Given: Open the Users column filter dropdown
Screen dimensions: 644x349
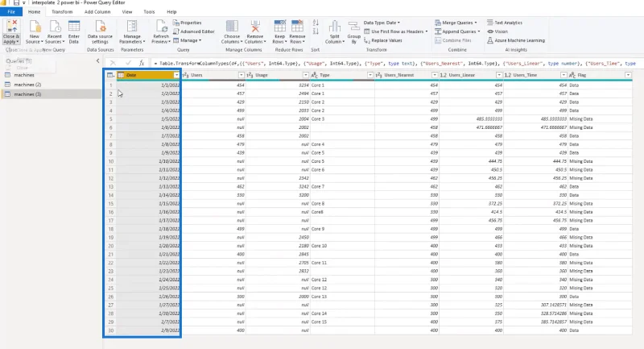Looking at the screenshot, I should point(241,75).
